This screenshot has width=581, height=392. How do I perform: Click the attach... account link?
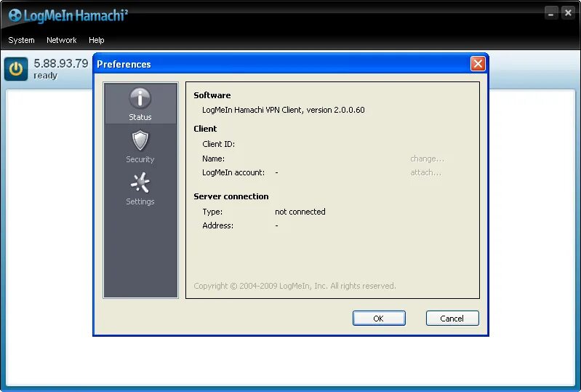[425, 172]
